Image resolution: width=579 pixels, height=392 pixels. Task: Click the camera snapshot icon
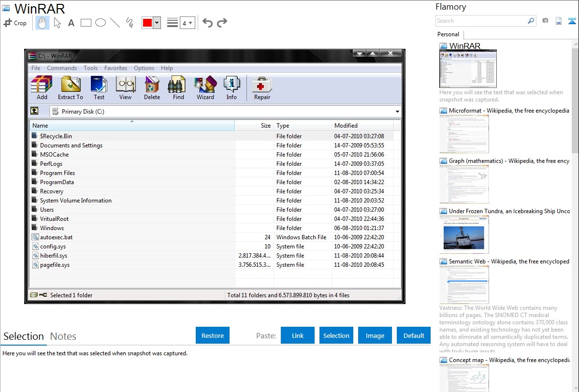(x=545, y=21)
